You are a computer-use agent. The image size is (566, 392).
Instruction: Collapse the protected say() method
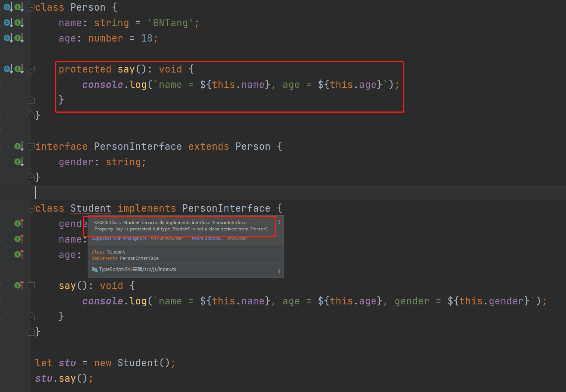point(31,69)
